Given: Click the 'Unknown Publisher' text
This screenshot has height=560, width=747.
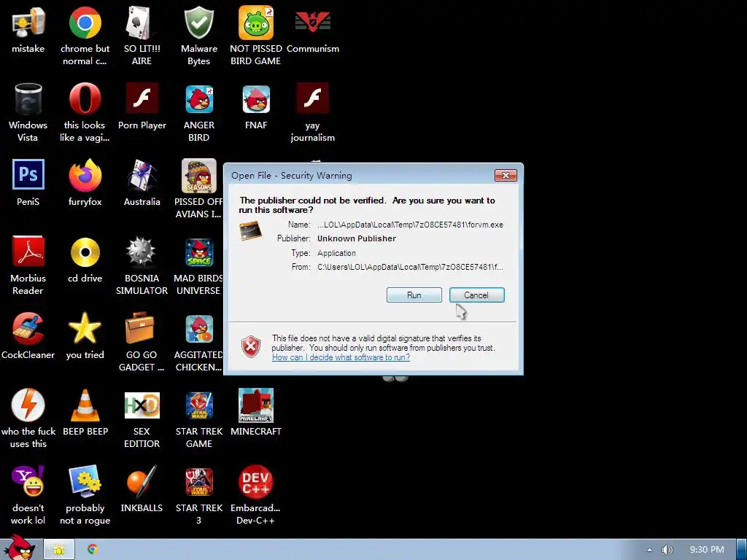Looking at the screenshot, I should 356,238.
